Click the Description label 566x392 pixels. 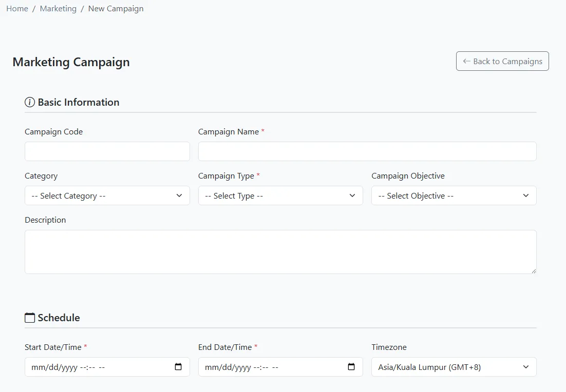(x=45, y=220)
